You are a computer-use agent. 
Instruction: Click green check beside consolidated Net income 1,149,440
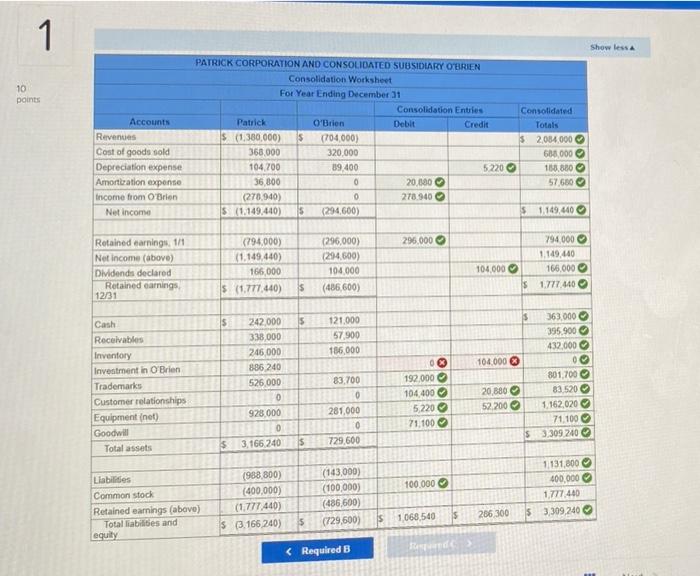[581, 209]
